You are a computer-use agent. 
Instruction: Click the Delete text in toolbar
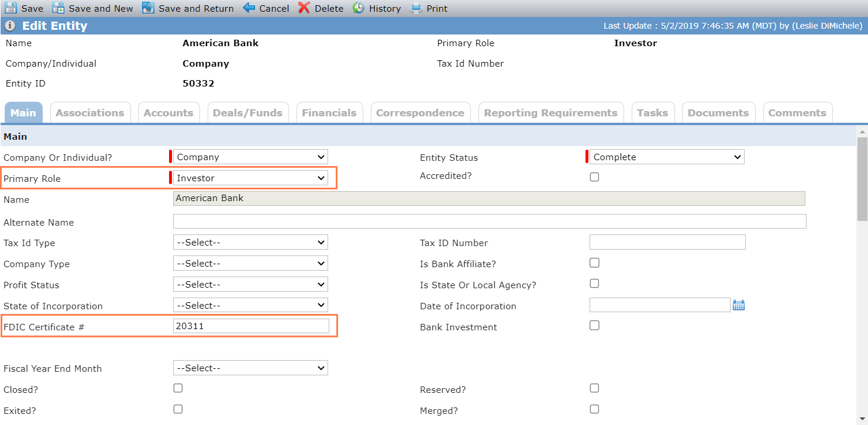point(329,9)
